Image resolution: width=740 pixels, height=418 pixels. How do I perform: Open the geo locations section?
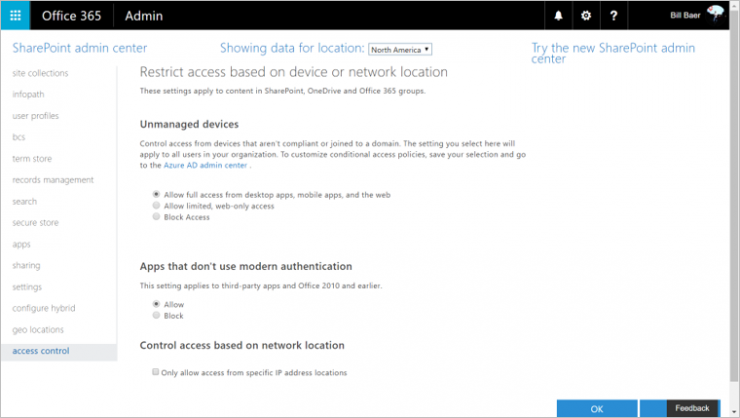coord(38,329)
